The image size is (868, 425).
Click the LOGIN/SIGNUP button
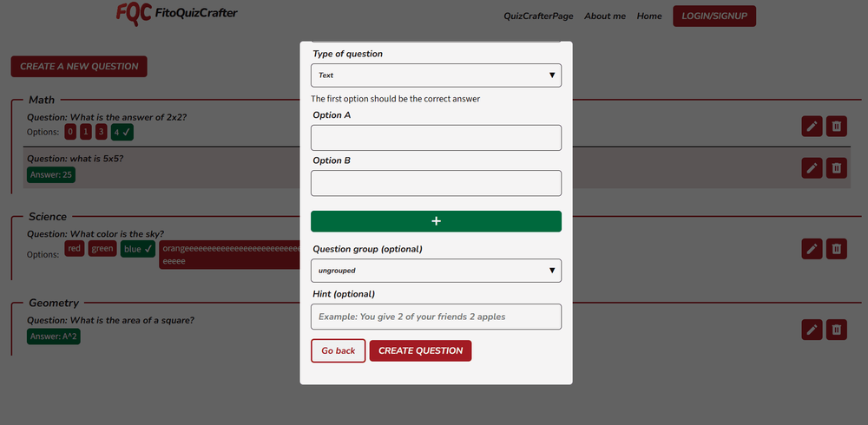714,16
